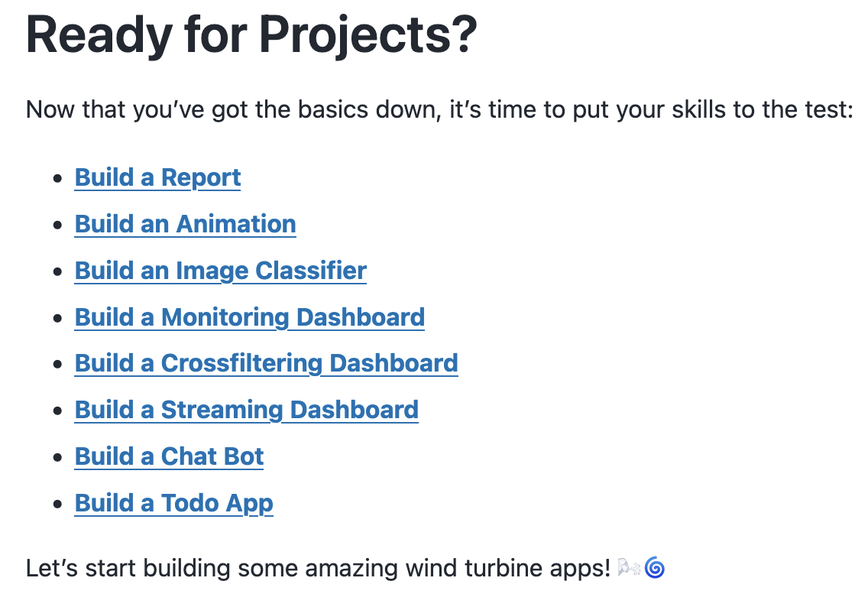Click the bullet beside Build a Monitoring Dashboard

(57, 318)
